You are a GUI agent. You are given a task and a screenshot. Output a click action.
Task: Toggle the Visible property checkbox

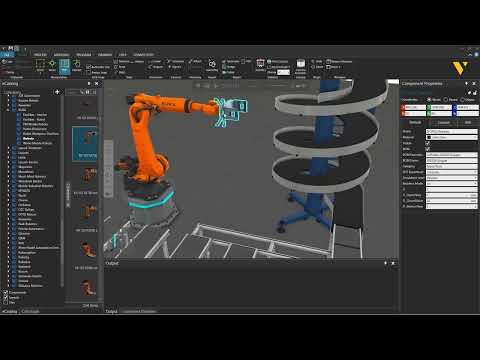pos(428,143)
